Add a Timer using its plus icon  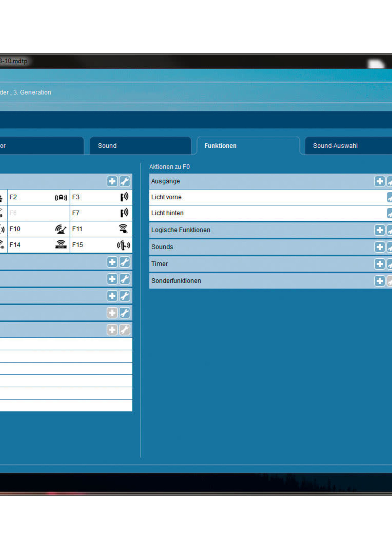pos(379,264)
